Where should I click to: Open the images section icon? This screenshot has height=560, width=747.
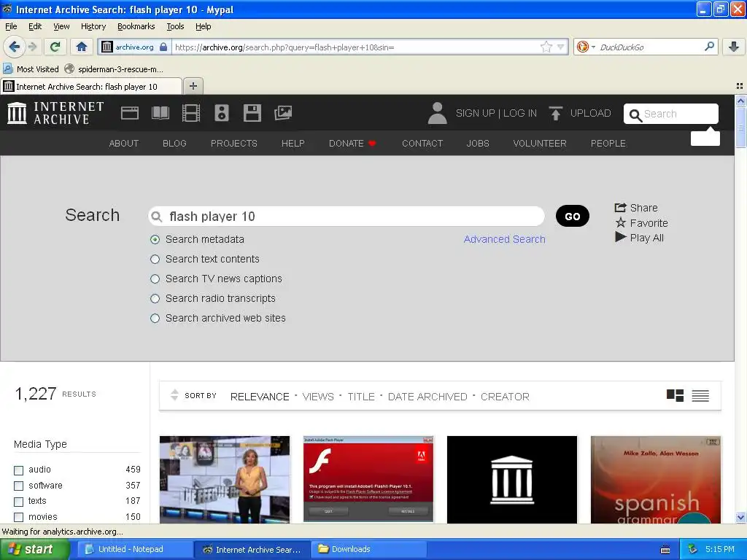pos(283,113)
